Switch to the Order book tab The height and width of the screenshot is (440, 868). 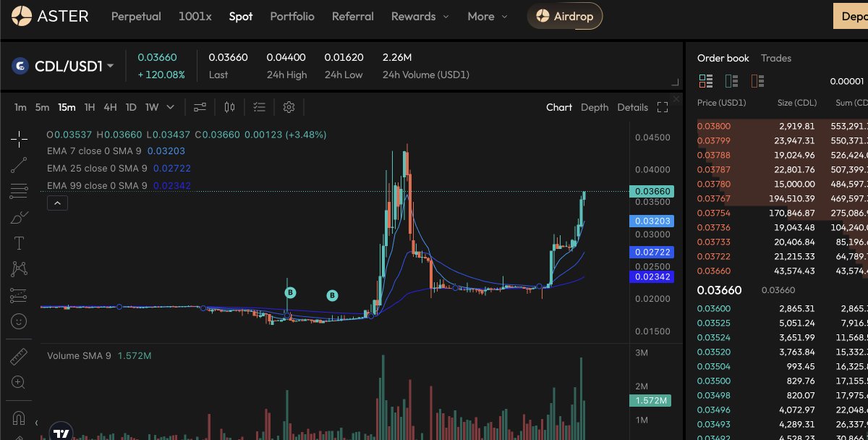coord(723,58)
